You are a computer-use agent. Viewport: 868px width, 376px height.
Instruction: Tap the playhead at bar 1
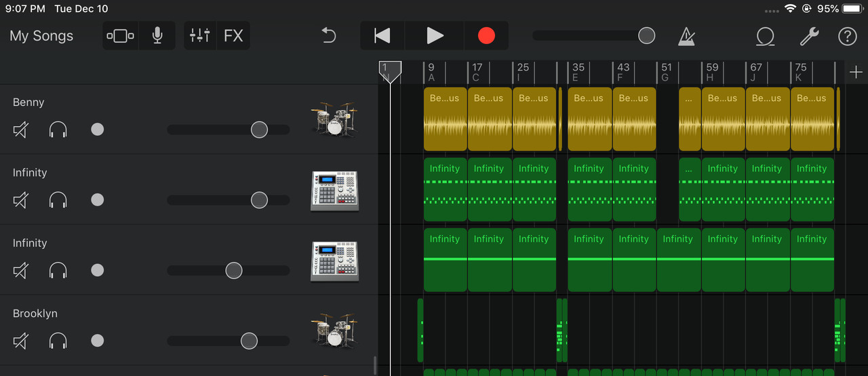click(390, 72)
